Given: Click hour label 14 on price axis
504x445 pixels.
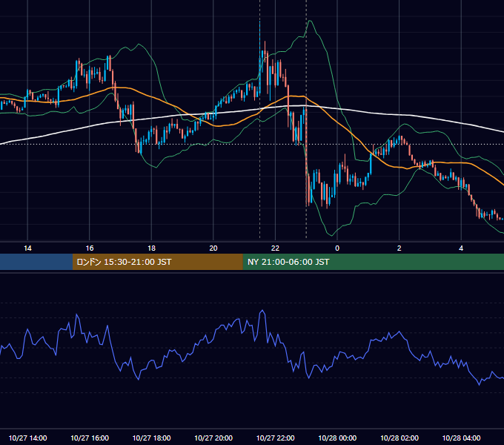Looking at the screenshot, I should point(27,248).
